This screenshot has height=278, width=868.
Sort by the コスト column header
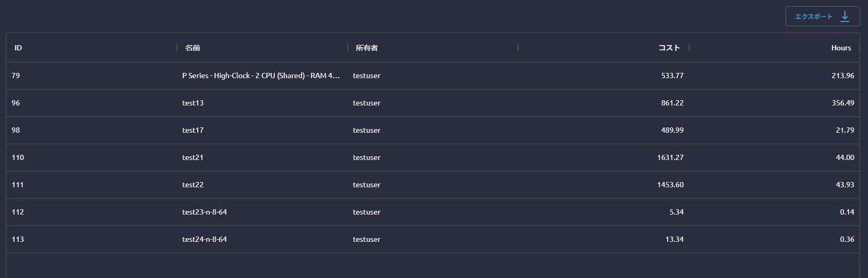point(669,48)
